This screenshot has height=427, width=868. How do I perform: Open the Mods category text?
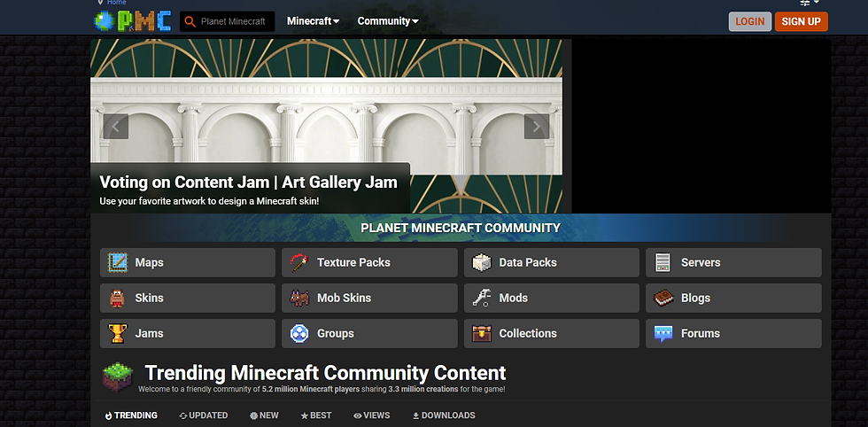pyautogui.click(x=513, y=298)
